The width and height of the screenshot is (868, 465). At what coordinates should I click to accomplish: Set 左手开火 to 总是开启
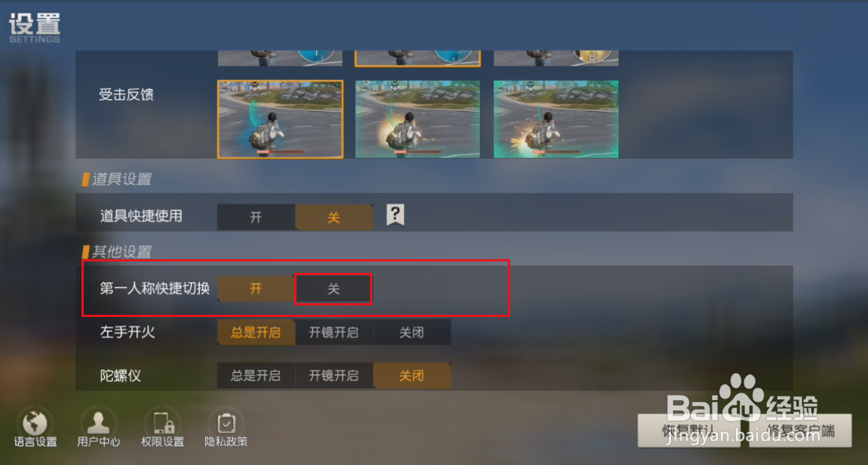point(256,332)
